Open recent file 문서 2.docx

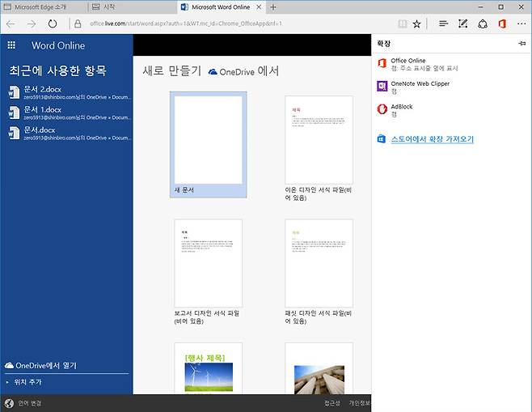[x=70, y=93]
